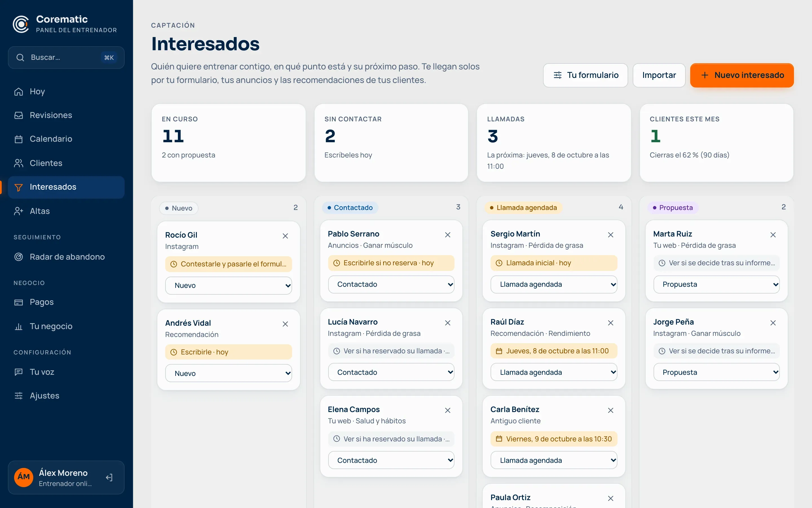Close the Lucía Navarro card
The height and width of the screenshot is (508, 812).
pos(448,323)
